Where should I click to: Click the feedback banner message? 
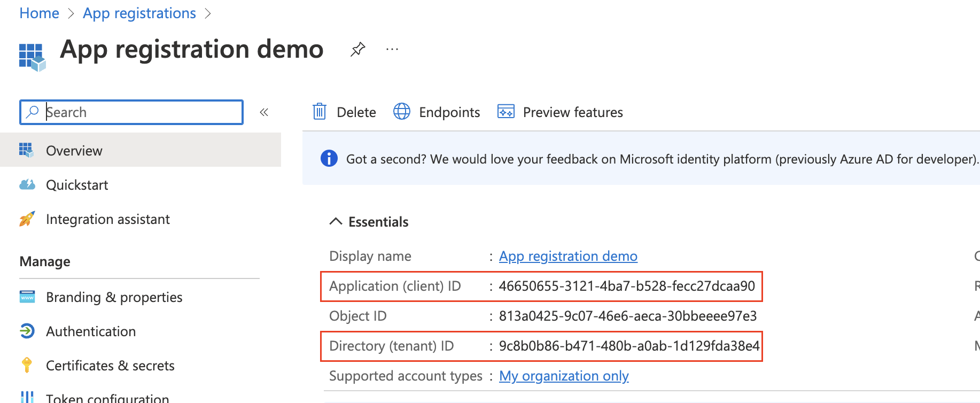click(663, 159)
